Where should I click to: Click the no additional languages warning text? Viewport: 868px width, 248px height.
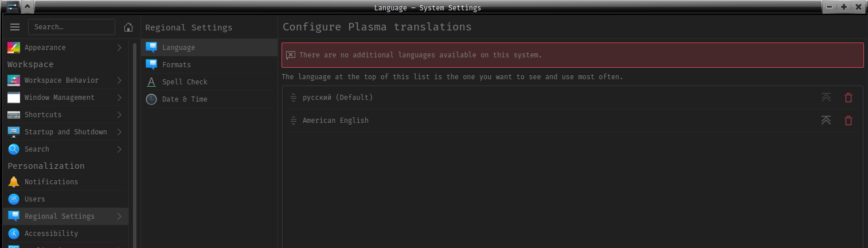pyautogui.click(x=420, y=55)
